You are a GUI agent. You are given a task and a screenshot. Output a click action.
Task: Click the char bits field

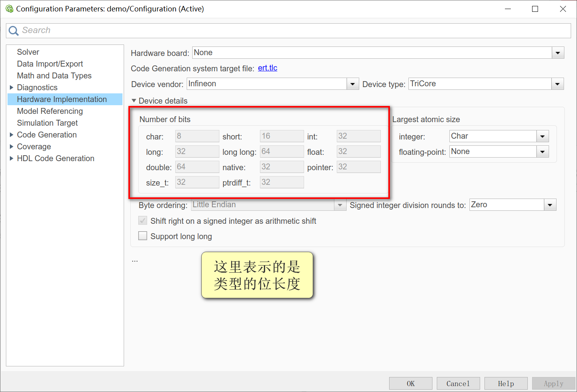[197, 136]
